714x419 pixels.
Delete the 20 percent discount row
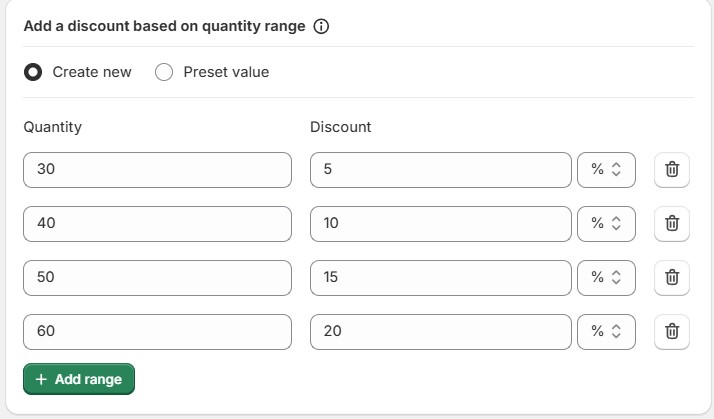coord(672,331)
